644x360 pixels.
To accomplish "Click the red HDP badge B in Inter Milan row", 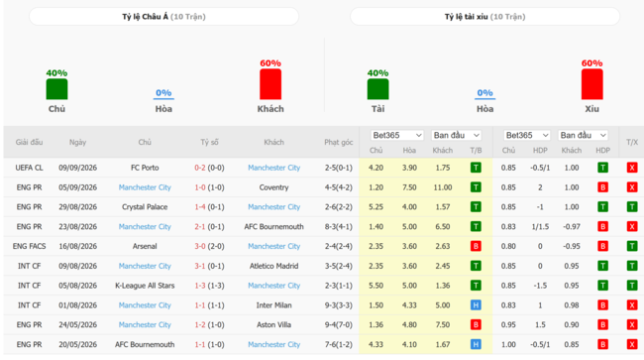I will (x=602, y=305).
